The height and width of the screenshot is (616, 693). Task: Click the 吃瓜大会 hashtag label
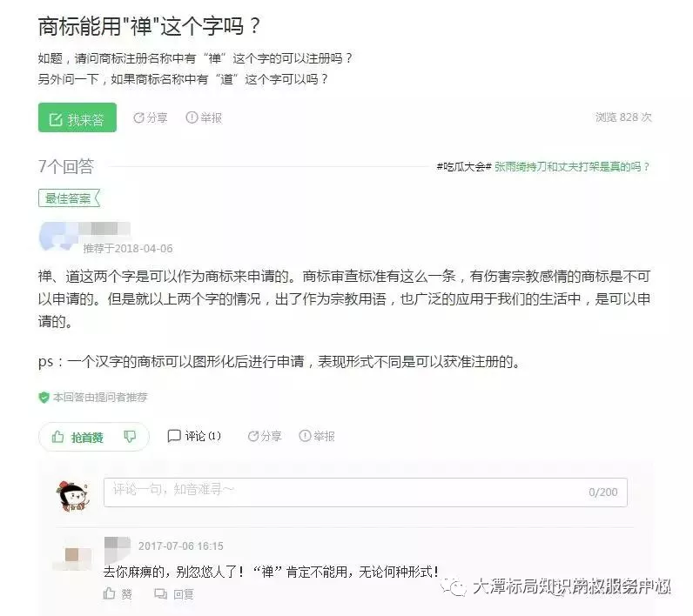[x=464, y=166]
